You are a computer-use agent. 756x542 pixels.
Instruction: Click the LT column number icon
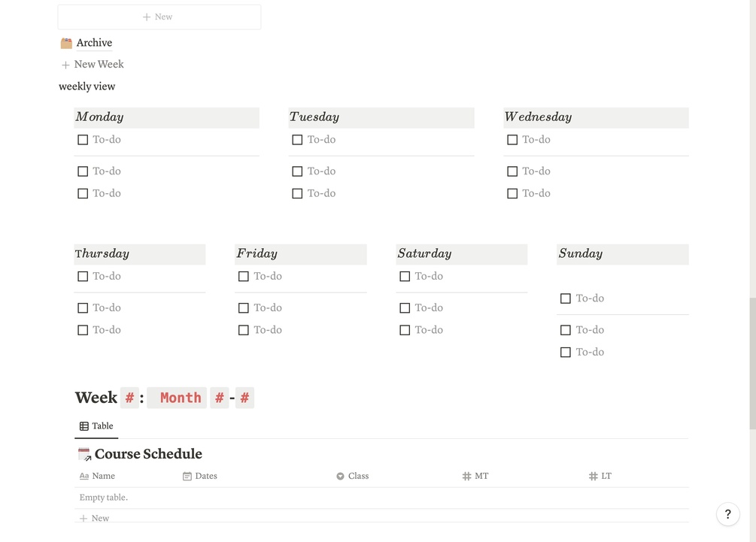(x=594, y=476)
